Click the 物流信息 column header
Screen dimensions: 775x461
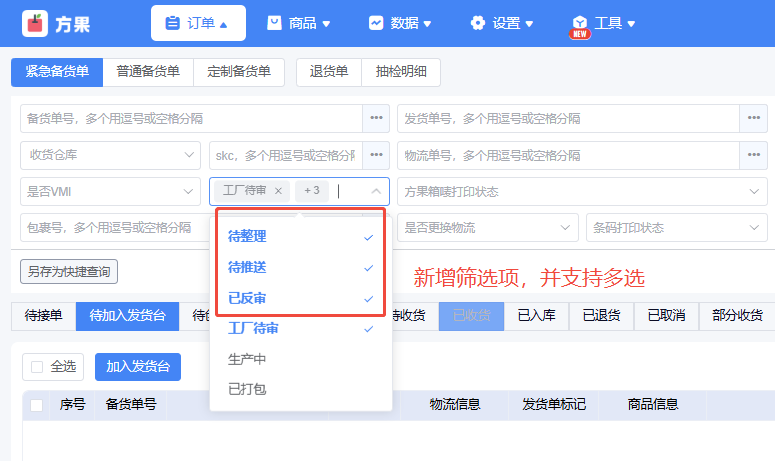point(455,405)
